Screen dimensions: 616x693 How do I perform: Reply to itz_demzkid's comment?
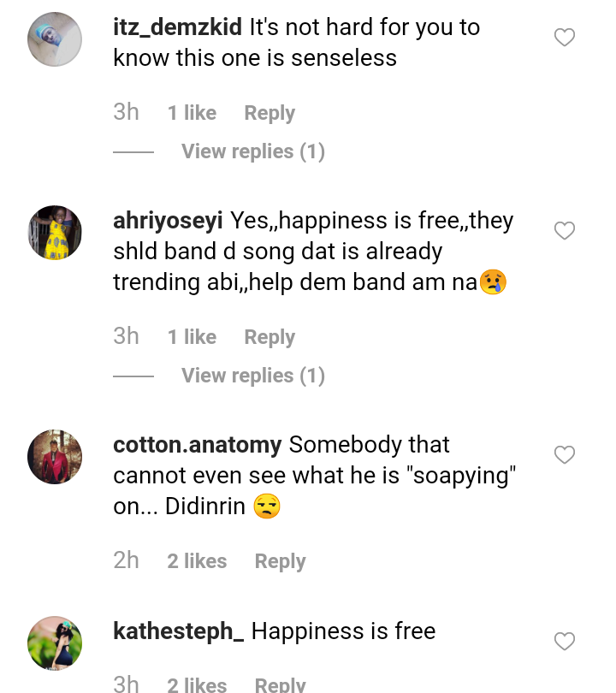tap(269, 113)
